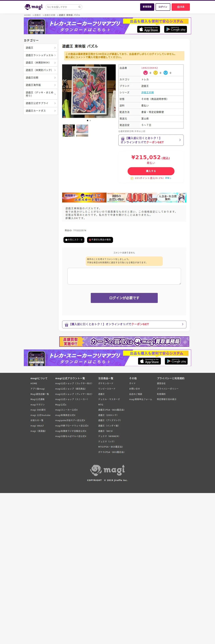The width and height of the screenshot is (215, 644).
Task: Select first product thumbnail
Action: tap(69, 131)
